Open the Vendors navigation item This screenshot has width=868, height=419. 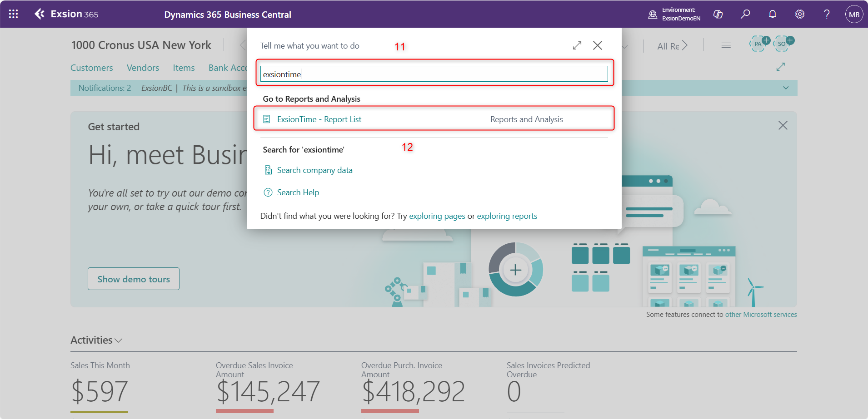click(143, 68)
